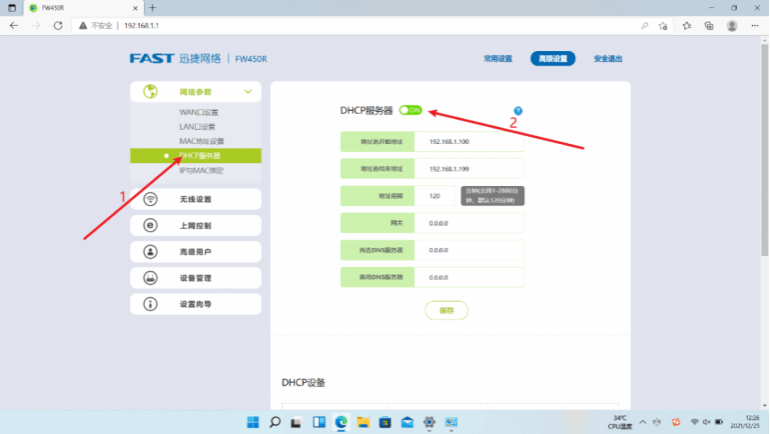Click the router icon for 设备管理

coord(151,278)
